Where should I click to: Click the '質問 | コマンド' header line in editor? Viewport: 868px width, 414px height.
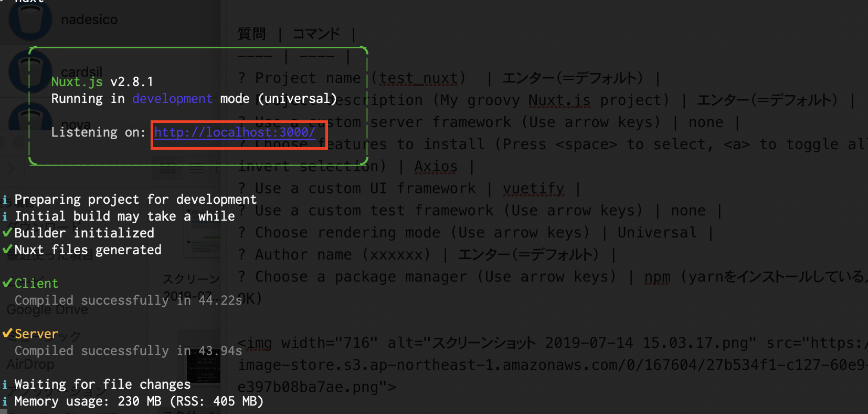(x=297, y=34)
